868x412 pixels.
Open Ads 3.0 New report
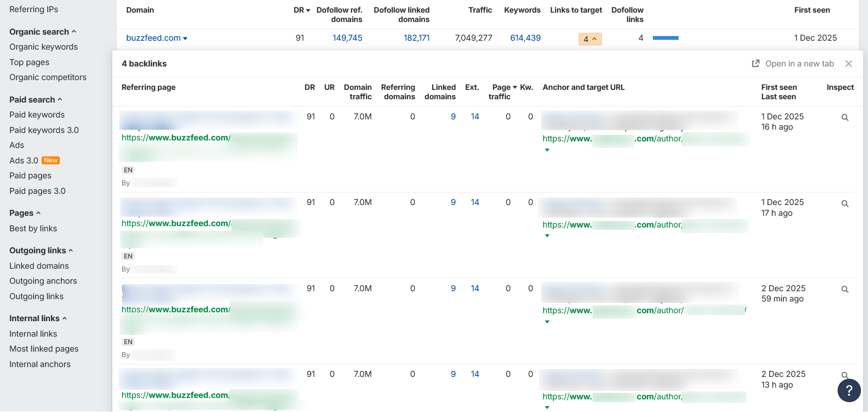coord(35,161)
